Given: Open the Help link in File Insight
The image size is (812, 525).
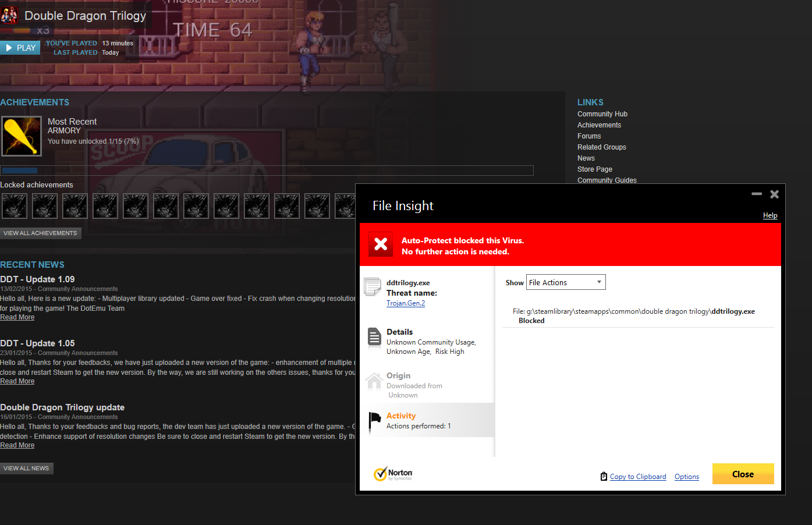Looking at the screenshot, I should 770,215.
